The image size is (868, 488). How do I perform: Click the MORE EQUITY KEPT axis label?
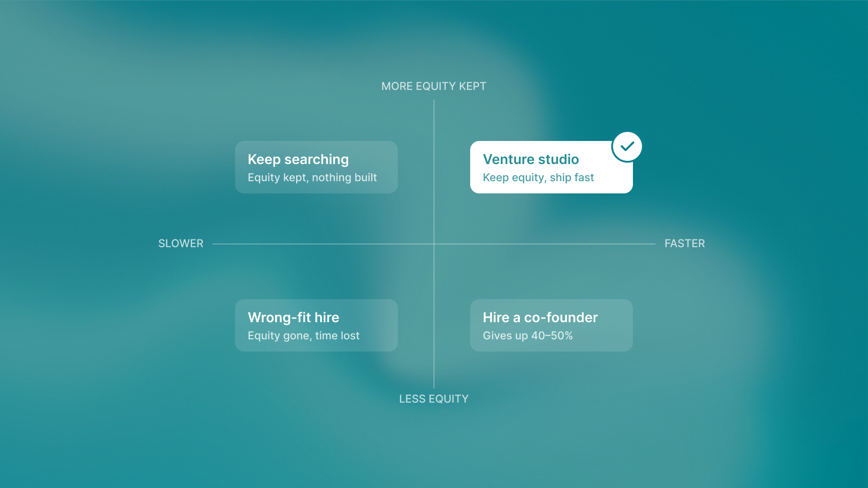pyautogui.click(x=434, y=86)
